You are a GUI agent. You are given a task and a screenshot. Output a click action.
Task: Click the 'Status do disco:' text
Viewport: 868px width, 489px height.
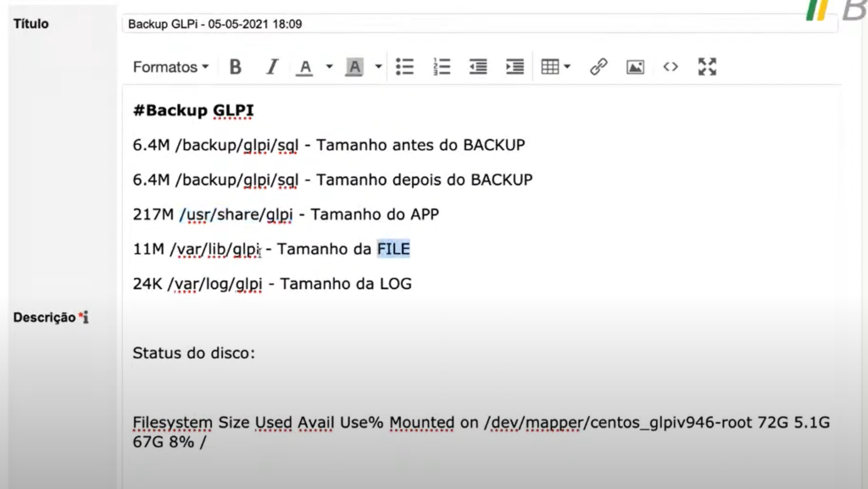tap(194, 353)
